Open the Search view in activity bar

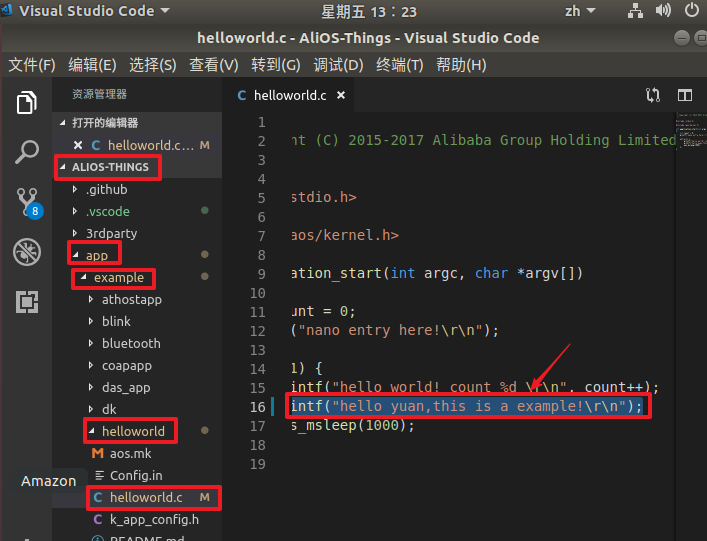(x=27, y=152)
